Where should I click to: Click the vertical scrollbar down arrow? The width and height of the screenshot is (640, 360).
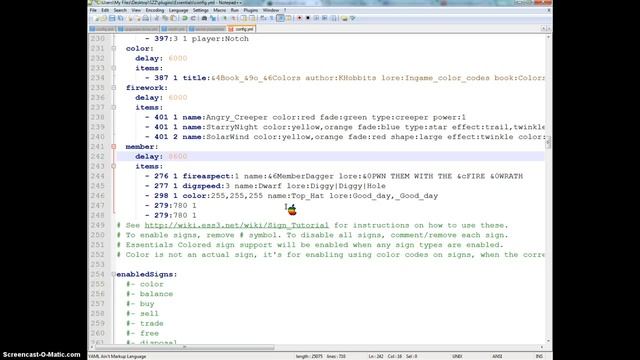pos(548,341)
